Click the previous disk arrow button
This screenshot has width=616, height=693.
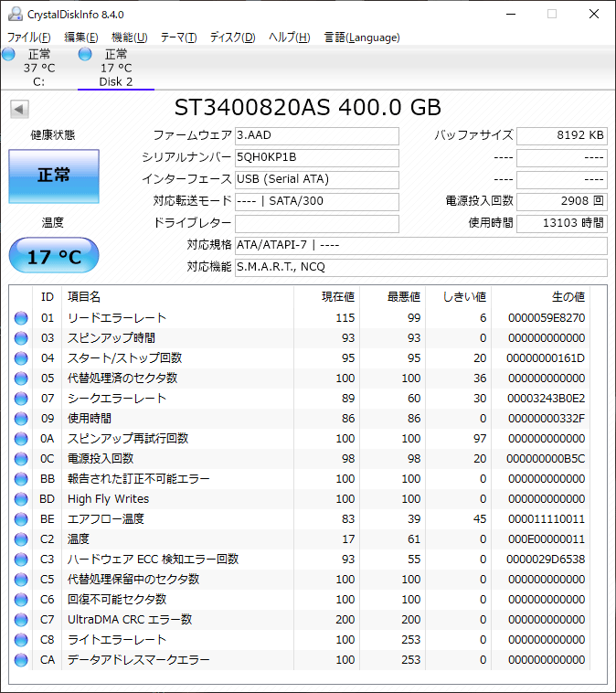[19, 109]
